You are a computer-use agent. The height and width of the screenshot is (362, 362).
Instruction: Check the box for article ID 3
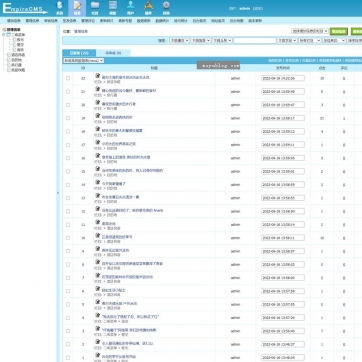(x=68, y=331)
